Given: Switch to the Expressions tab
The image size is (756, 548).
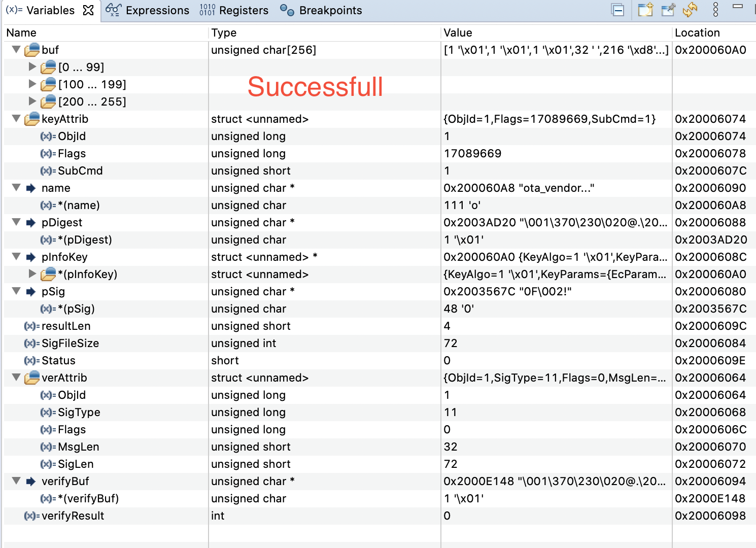Looking at the screenshot, I should tap(157, 10).
